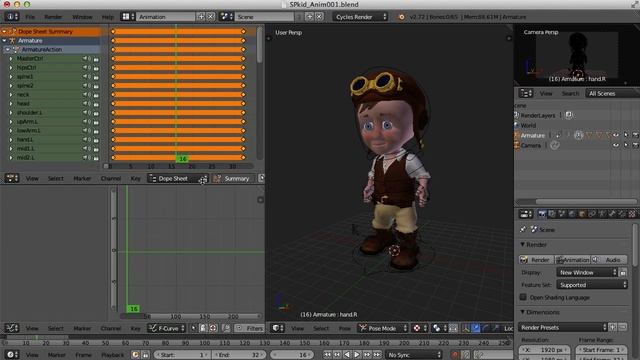Viewport: 640px width, 360px height.
Task: Select the Render properties tab icon
Action: [x=542, y=214]
